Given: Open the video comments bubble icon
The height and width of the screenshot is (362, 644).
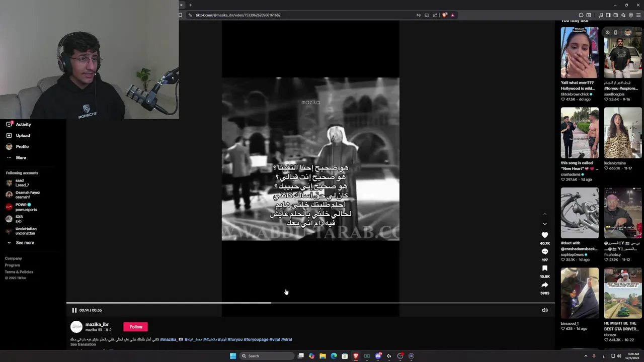Looking at the screenshot, I should click(x=544, y=251).
